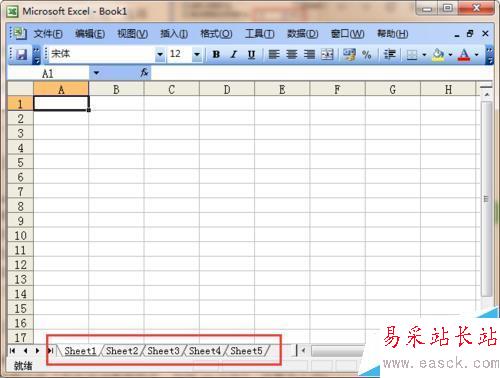This screenshot has width=500, height=378.
Task: Expand the standard toolbar options chevron
Action: pyautogui.click(x=37, y=55)
